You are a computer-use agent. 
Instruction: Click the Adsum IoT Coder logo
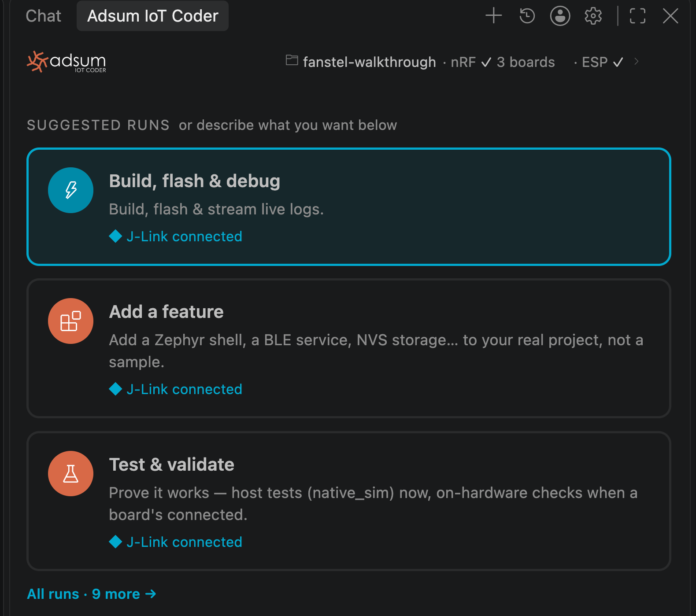tap(67, 62)
